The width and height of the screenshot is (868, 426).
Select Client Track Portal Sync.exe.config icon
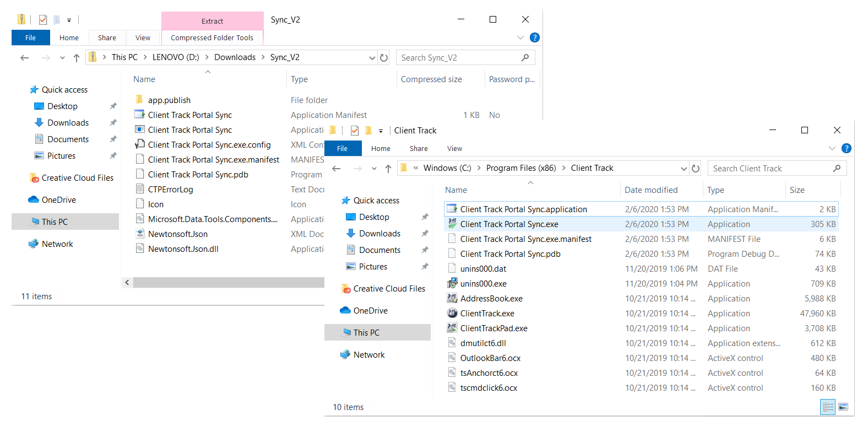click(x=140, y=144)
